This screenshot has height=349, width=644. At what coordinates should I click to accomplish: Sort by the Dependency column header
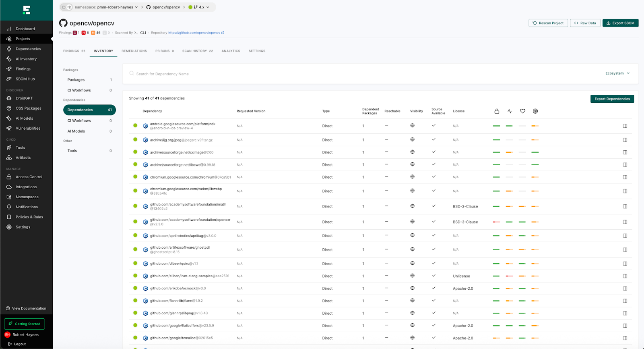(x=152, y=111)
